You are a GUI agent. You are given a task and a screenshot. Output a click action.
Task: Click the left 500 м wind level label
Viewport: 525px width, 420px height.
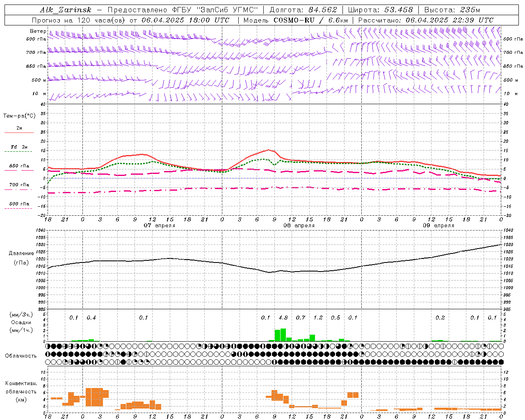pyautogui.click(x=39, y=80)
